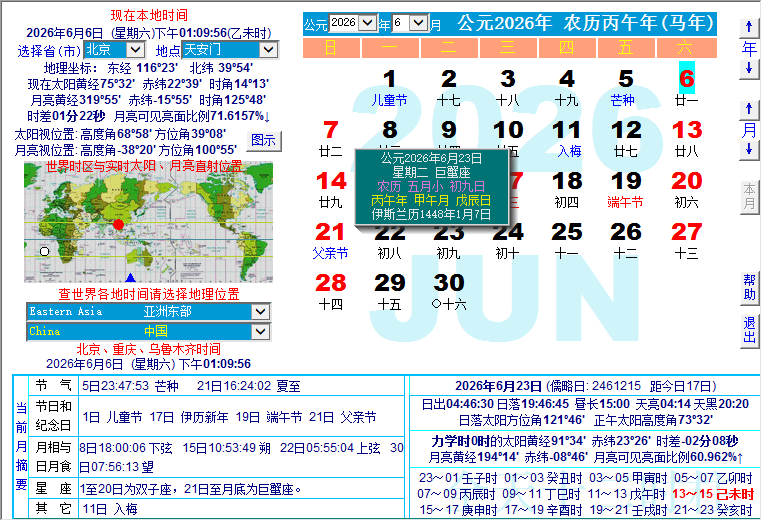Click the moon circle marker on world map
Image resolution: width=762 pixels, height=521 pixels.
tap(45, 252)
